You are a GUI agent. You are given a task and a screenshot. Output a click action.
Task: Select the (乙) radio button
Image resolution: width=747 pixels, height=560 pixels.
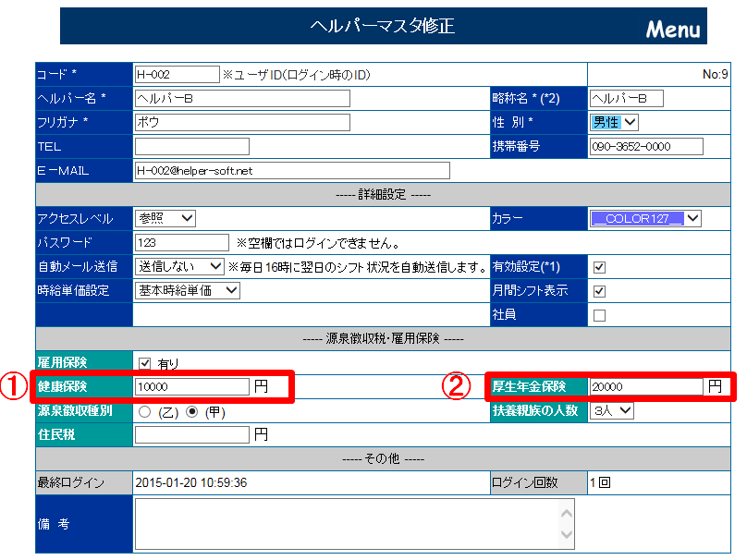[x=145, y=411]
